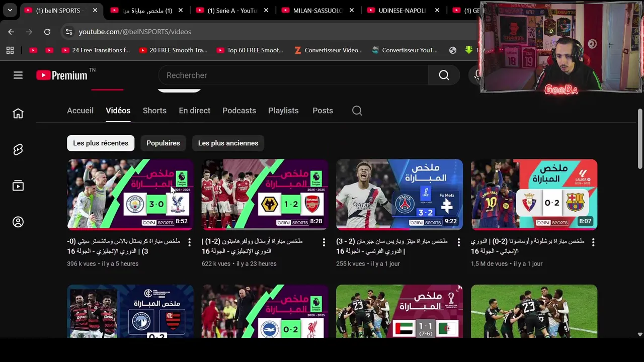This screenshot has width=644, height=362.
Task: Open Arsenal Wolverhampton (1-2) video title
Action: pos(252,246)
